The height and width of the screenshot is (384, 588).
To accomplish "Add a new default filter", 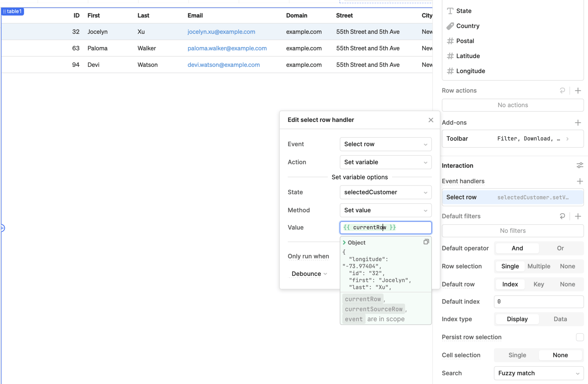I will coord(578,216).
